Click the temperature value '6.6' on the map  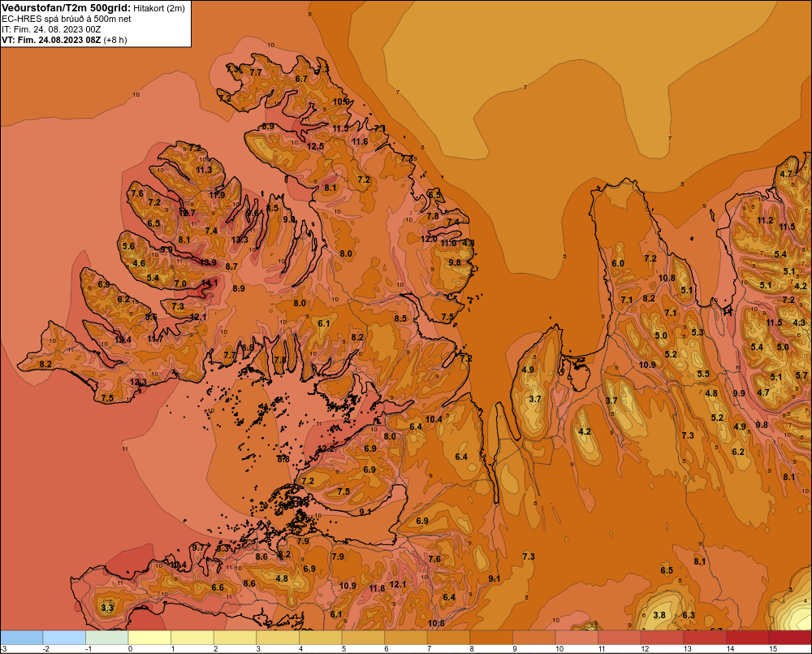[218, 587]
